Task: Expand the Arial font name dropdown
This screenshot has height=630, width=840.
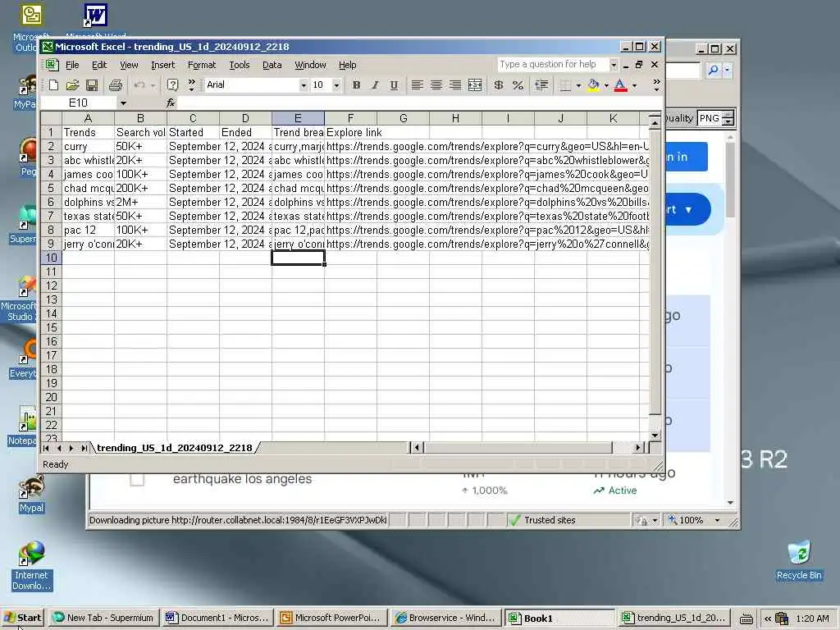Action: coord(304,84)
